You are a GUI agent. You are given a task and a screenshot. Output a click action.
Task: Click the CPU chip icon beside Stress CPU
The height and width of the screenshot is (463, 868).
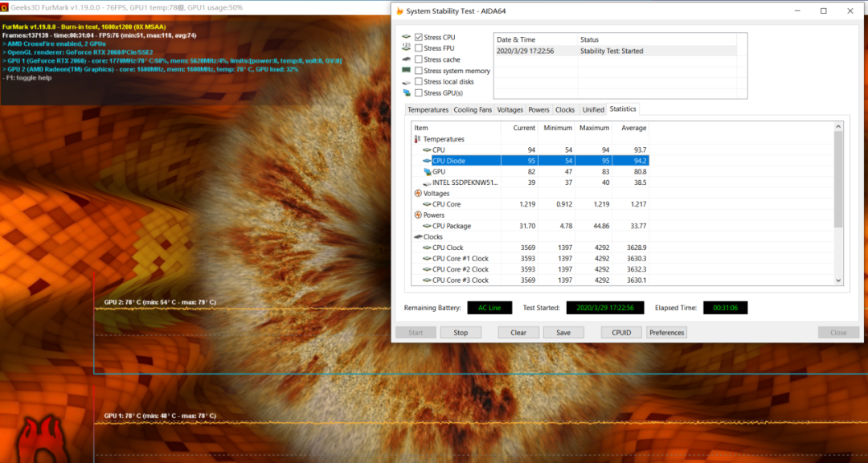(407, 37)
